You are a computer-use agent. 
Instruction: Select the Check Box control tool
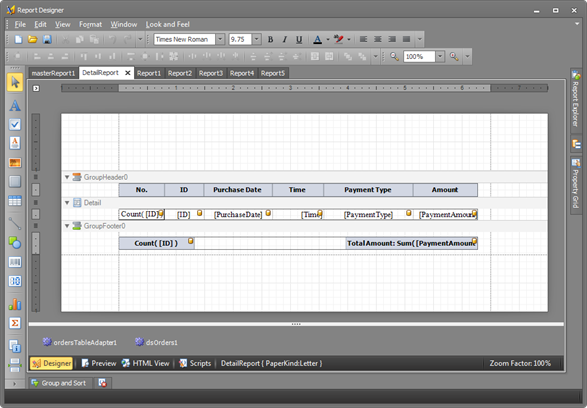point(15,124)
